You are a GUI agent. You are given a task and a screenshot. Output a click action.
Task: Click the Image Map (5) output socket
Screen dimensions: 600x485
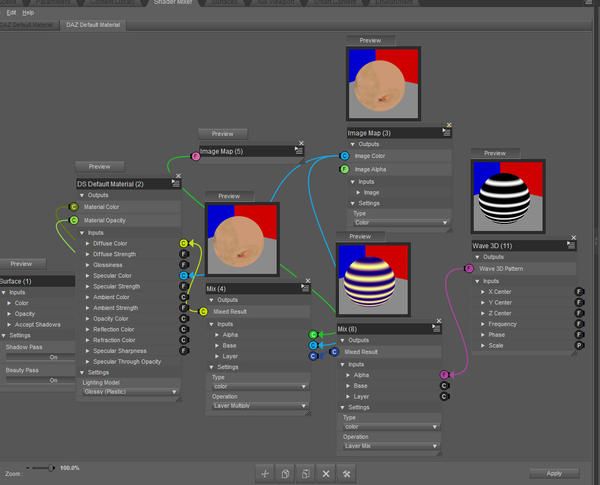[x=196, y=156]
